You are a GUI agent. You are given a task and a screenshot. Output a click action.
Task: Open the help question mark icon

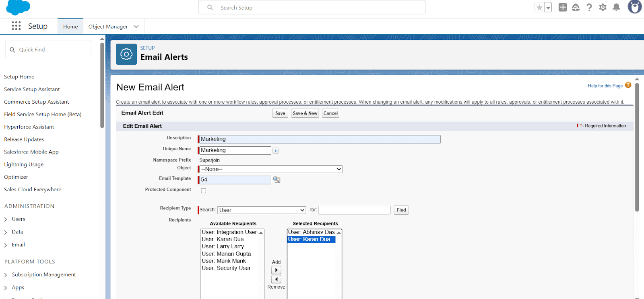(x=589, y=7)
